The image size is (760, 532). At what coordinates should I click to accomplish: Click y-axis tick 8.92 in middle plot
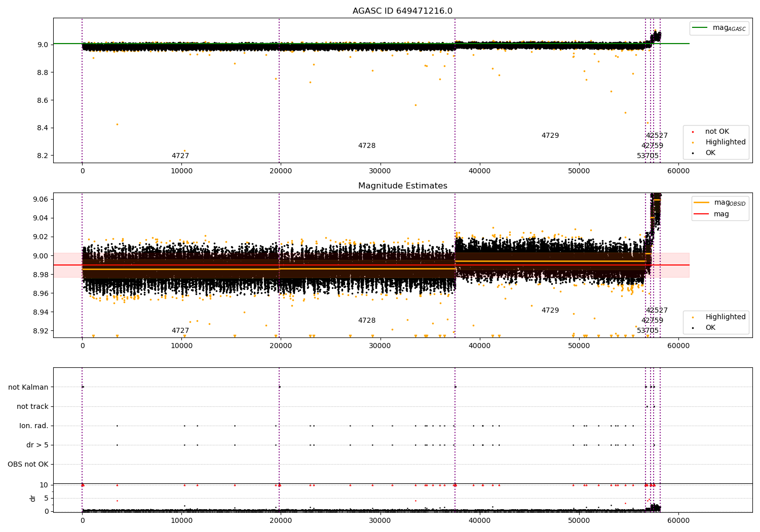[41, 331]
